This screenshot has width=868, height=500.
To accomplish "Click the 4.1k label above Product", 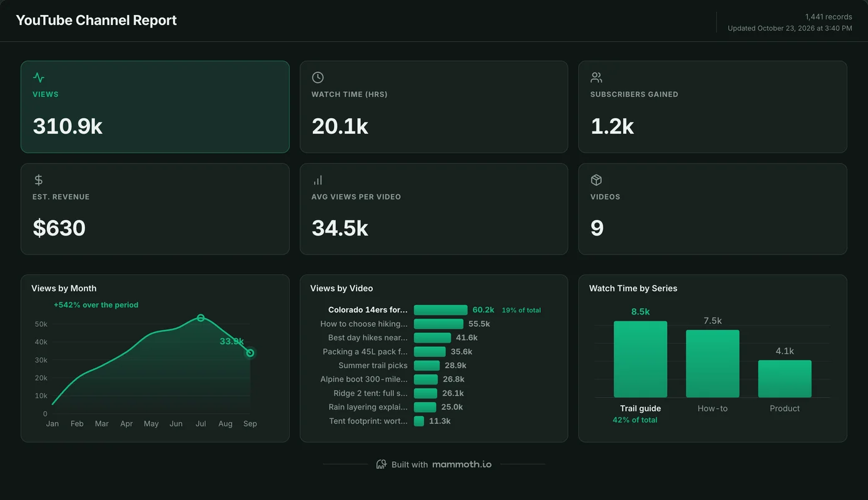I will point(785,351).
